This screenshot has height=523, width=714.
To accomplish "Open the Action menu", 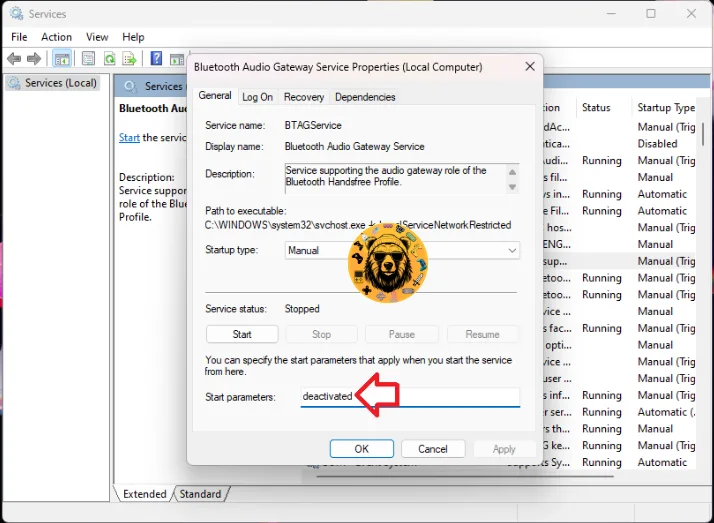I will [x=56, y=37].
